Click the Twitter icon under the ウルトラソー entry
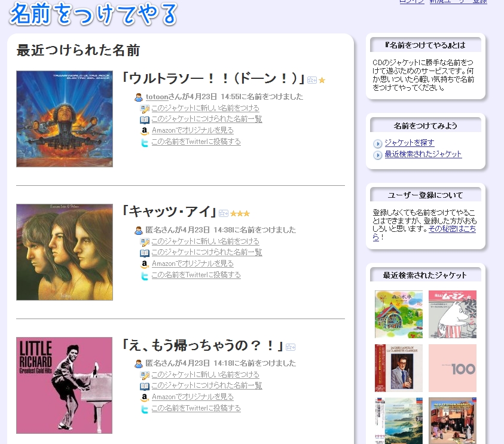This screenshot has width=504, height=444. tap(145, 142)
